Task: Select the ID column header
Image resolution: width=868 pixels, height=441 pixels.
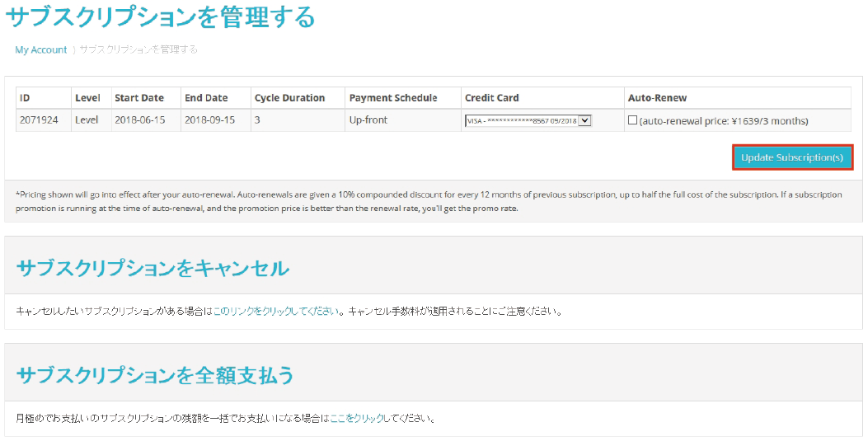Action: click(x=25, y=98)
